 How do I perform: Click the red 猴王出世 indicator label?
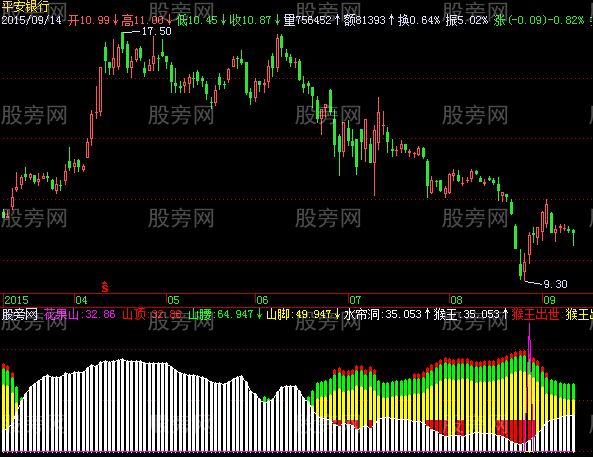pos(535,314)
